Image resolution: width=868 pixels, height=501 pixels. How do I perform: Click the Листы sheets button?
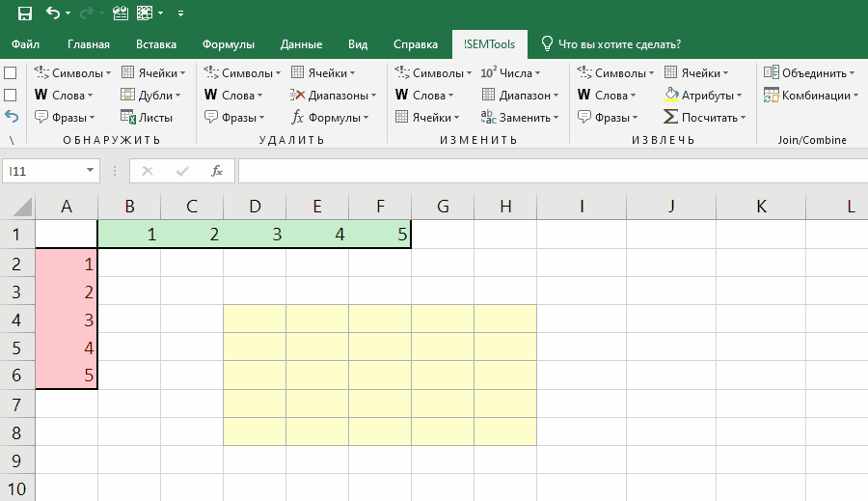(147, 118)
